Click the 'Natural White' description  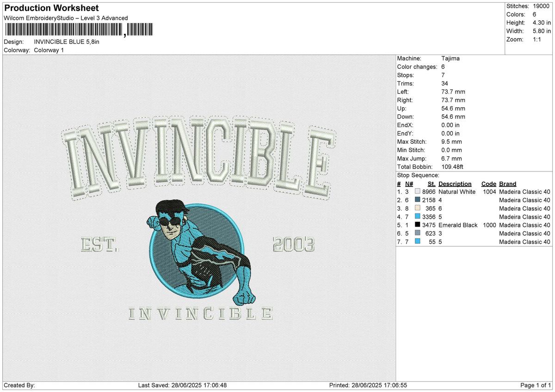[457, 191]
